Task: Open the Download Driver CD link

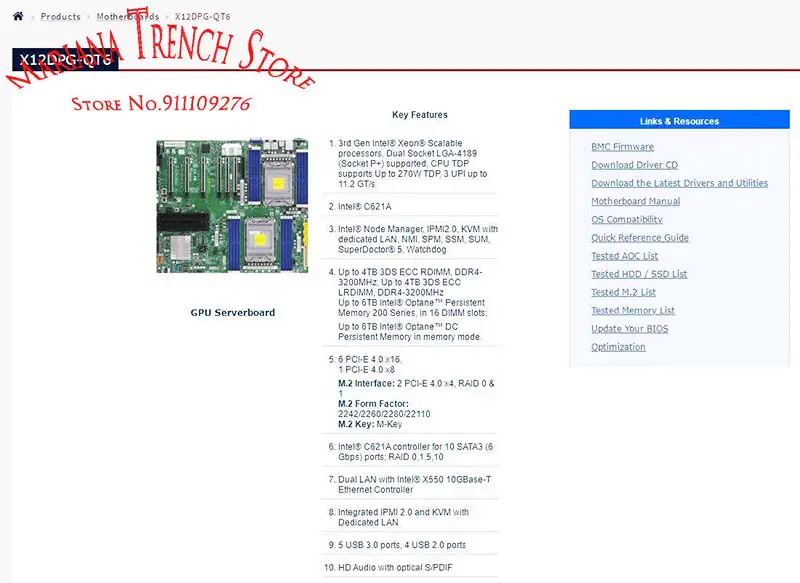Action: tap(634, 165)
